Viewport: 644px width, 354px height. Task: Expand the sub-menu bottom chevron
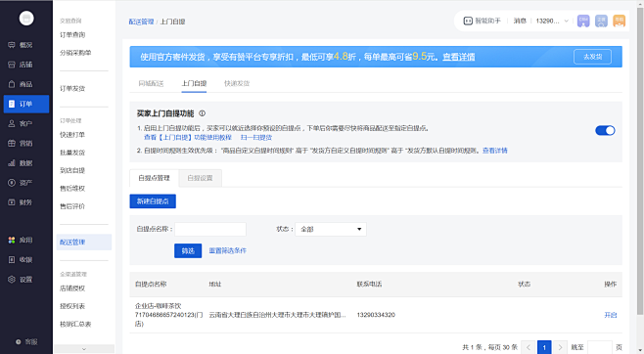pos(84,349)
